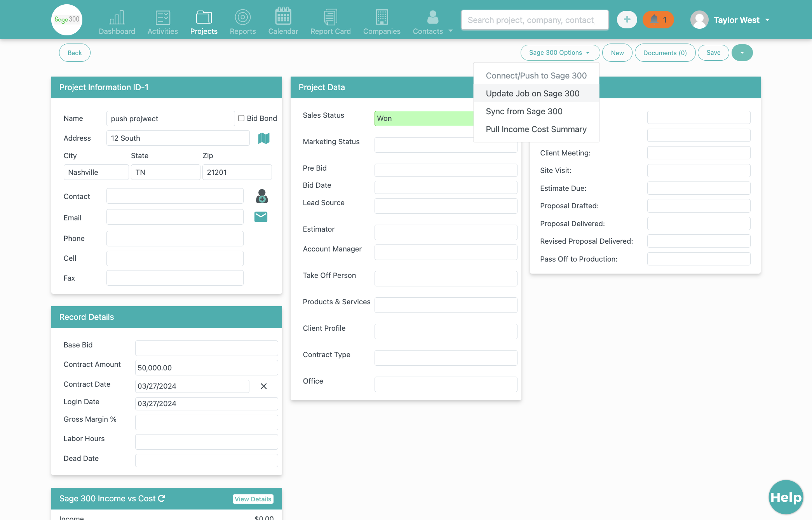Click the Site Visit date field

tap(699, 171)
